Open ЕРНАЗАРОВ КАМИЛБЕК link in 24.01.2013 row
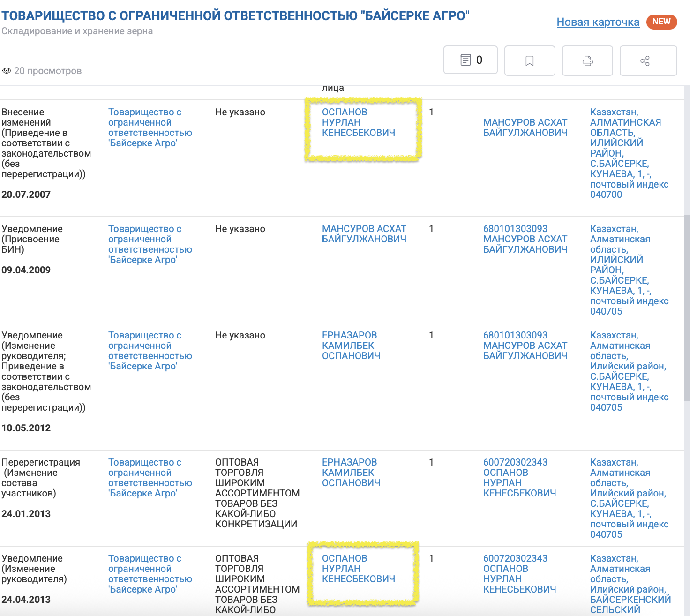 351,473
